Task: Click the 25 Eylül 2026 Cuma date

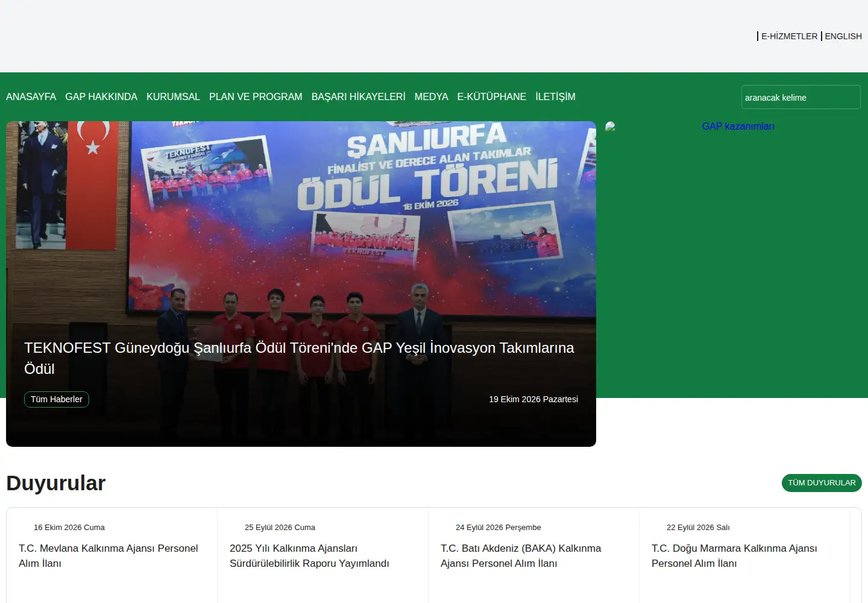Action: point(280,528)
